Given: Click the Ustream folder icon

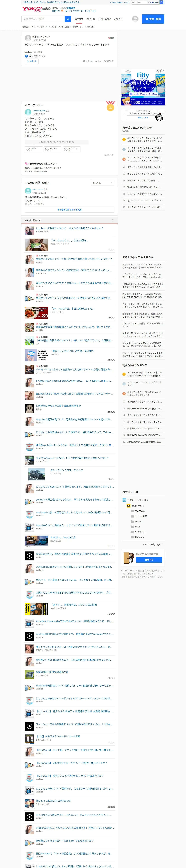Looking at the screenshot, I should pos(132,537).
